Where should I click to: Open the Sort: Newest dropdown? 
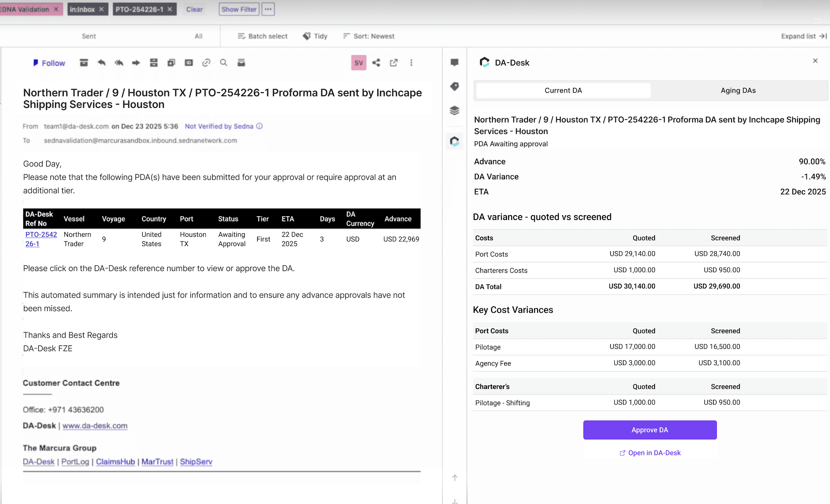pos(369,36)
